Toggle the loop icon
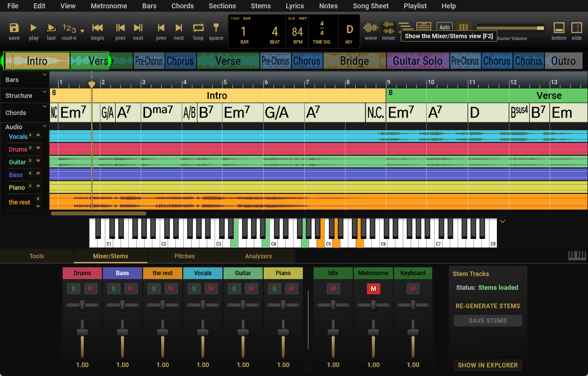 tap(198, 28)
